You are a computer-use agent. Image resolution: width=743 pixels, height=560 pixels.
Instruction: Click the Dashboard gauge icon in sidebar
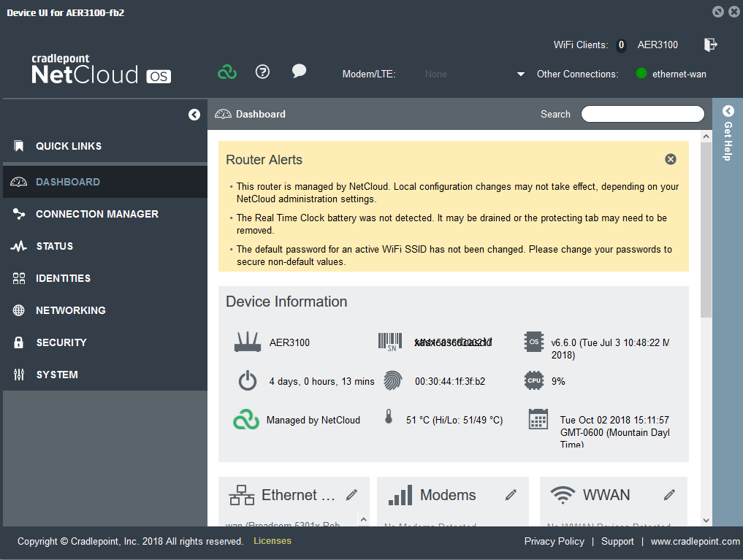pyautogui.click(x=18, y=182)
